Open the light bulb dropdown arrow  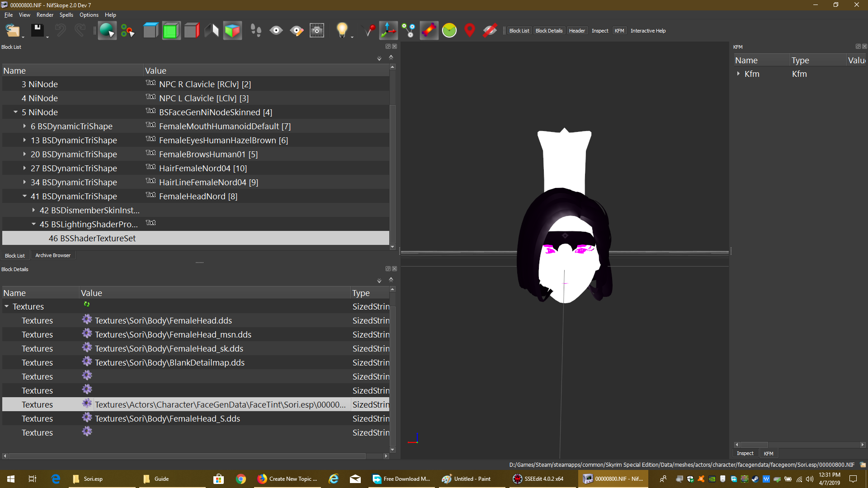click(352, 37)
